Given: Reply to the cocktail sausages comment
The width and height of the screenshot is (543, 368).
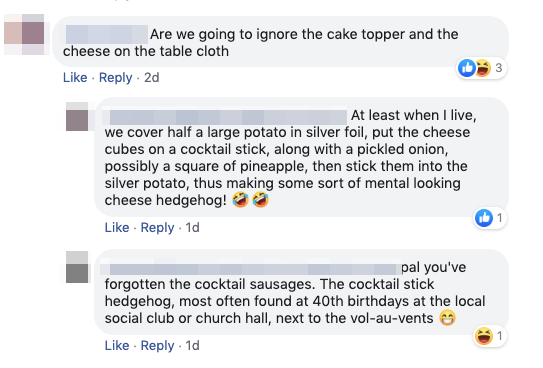Looking at the screenshot, I should tap(158, 345).
